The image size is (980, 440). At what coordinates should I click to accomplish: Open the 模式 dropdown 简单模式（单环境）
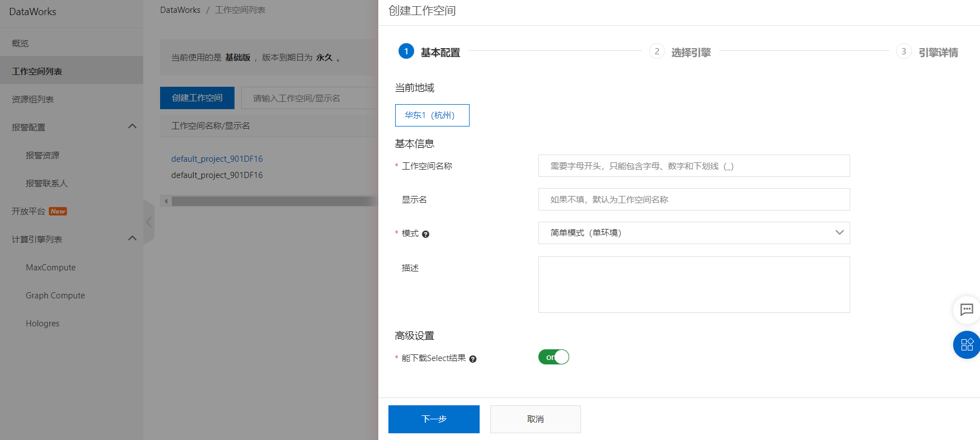coord(694,233)
